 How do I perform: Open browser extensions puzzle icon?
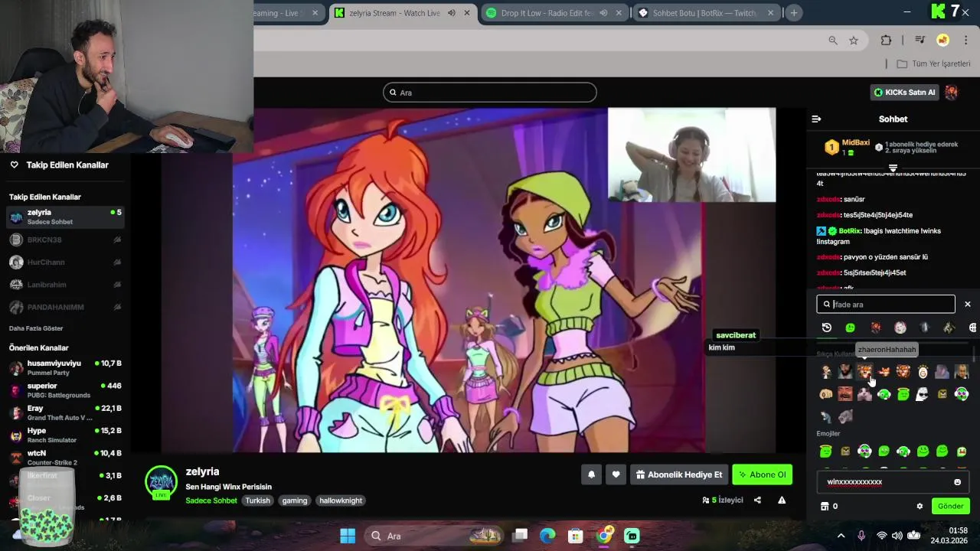click(886, 41)
